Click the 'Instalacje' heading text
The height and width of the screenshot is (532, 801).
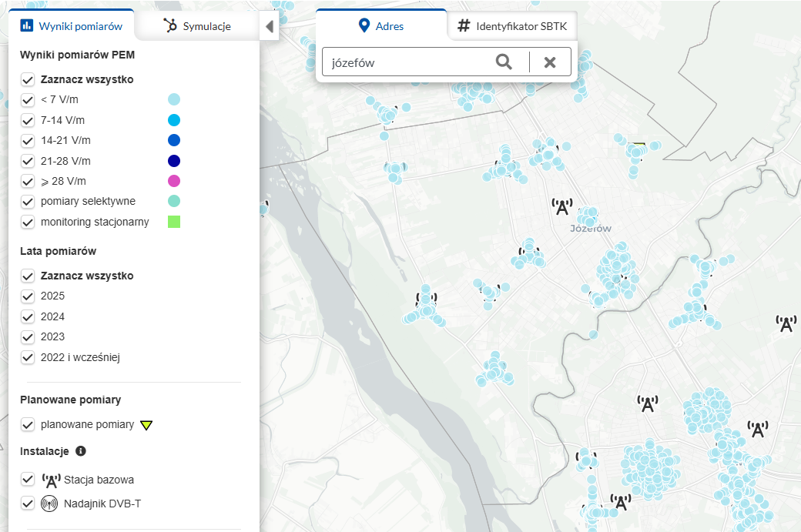45,451
